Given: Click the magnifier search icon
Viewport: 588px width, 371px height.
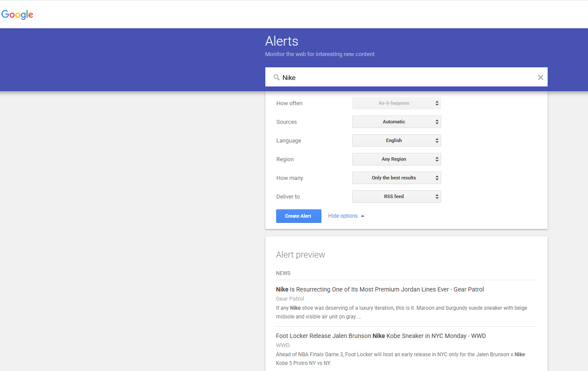Looking at the screenshot, I should (x=276, y=77).
